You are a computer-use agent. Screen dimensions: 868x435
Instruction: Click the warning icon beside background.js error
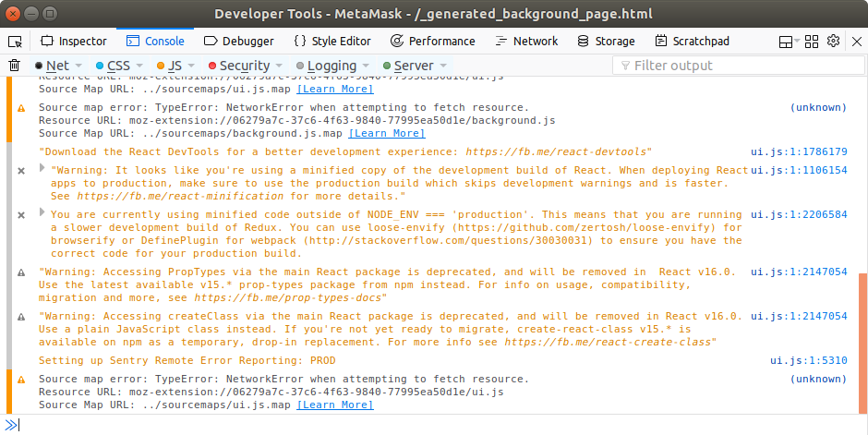(21, 108)
